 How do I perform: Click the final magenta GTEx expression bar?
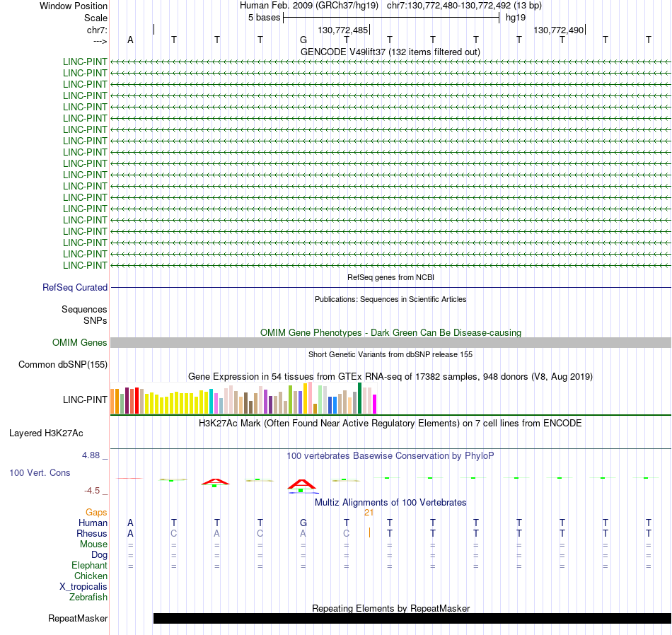[x=375, y=404]
